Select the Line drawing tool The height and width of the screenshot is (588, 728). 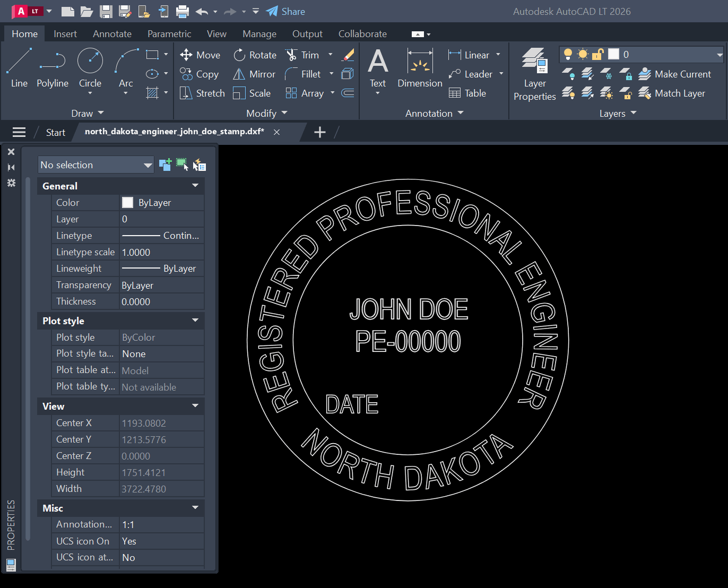point(19,68)
